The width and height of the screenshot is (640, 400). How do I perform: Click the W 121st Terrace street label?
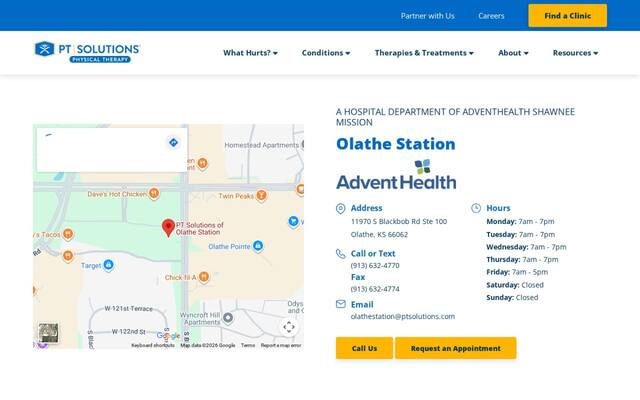[129, 309]
